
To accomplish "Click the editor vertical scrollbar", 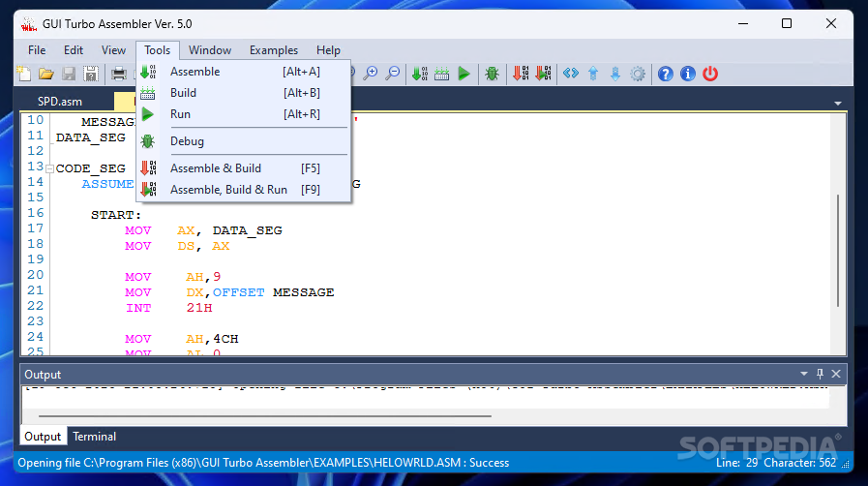I will (838, 250).
